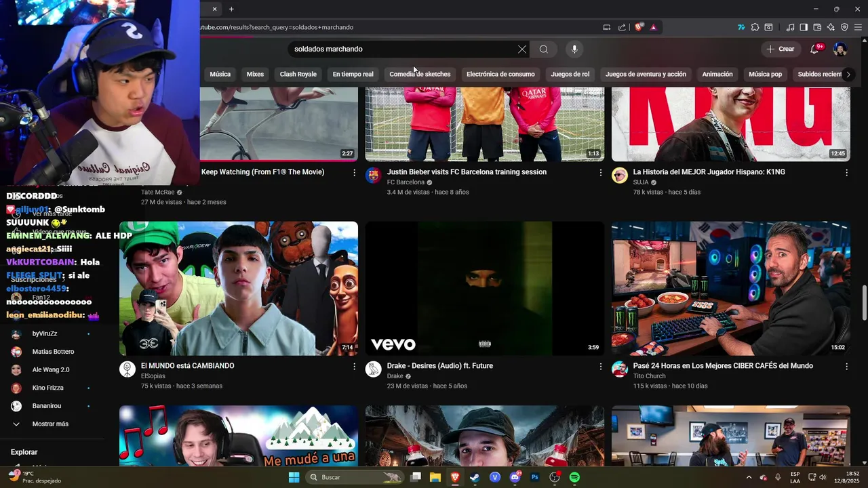Select the En tiempo real chip
Screen dimensions: 868x488
point(353,74)
